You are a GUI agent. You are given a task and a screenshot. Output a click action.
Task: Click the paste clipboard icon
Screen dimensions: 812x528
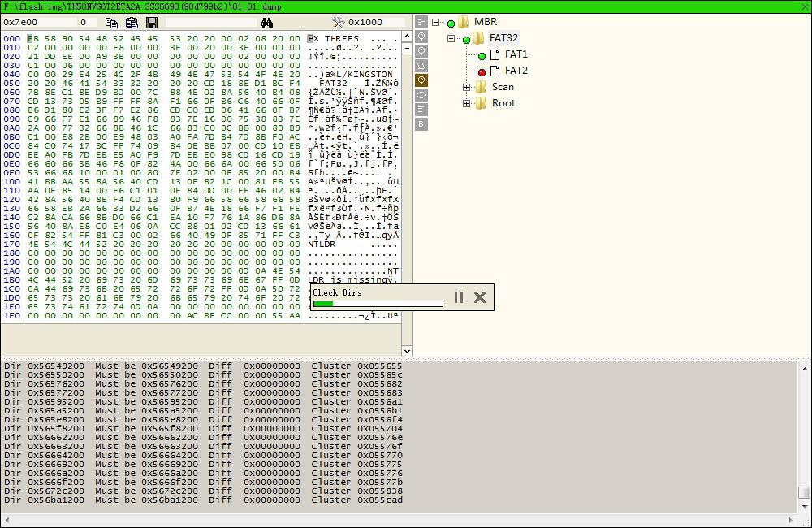pos(132,22)
